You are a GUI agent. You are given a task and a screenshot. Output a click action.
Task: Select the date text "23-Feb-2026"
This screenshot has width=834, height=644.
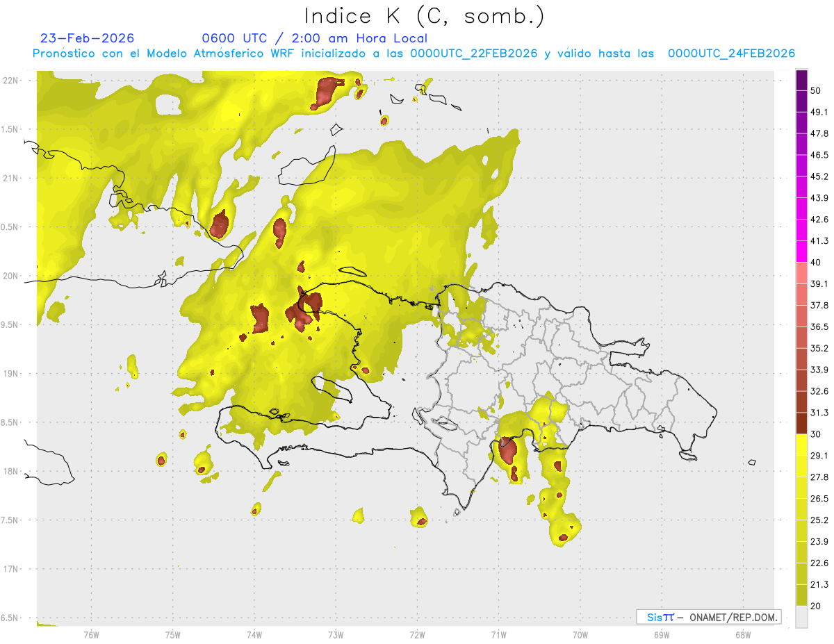(x=88, y=38)
